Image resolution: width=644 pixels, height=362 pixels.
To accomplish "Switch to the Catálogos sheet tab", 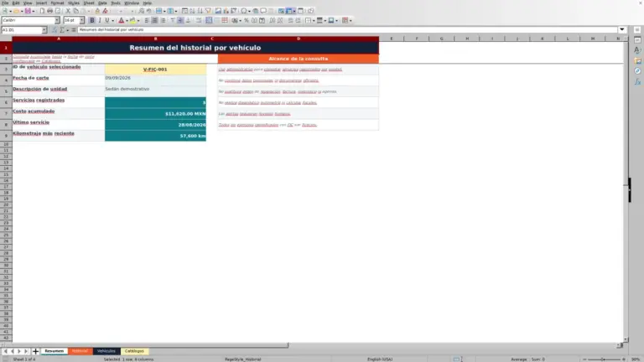I will coord(134,351).
